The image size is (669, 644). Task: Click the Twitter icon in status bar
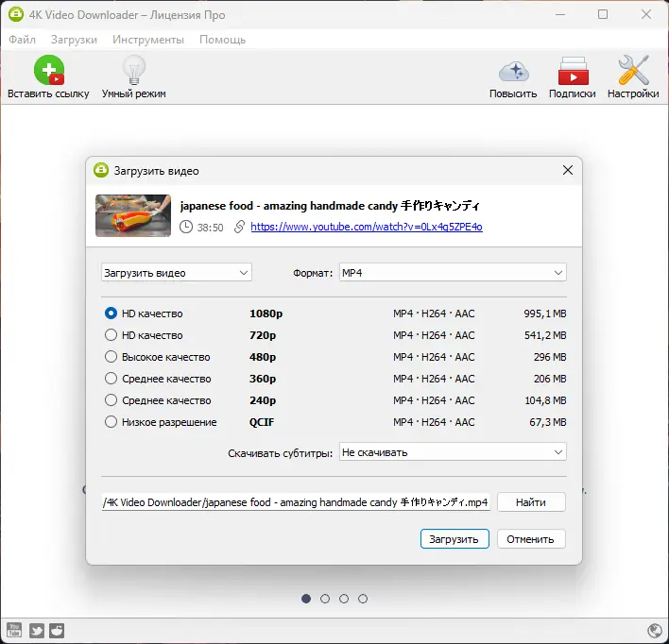[36, 630]
